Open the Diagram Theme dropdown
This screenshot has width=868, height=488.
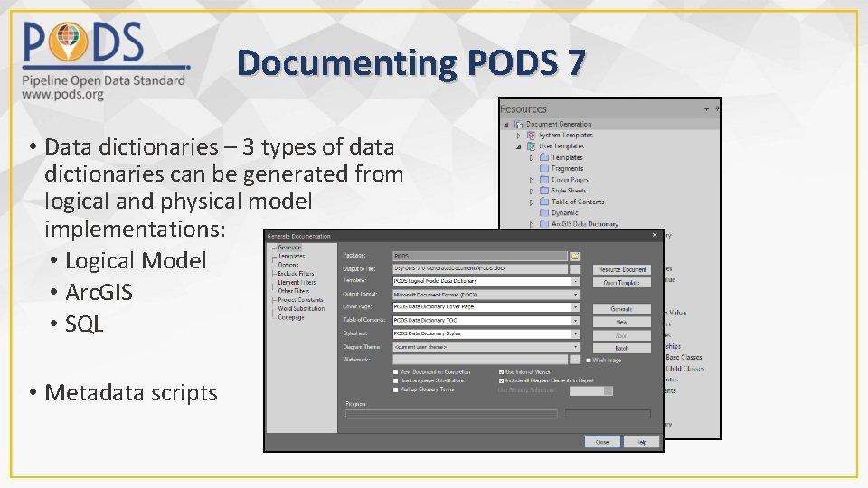[575, 347]
